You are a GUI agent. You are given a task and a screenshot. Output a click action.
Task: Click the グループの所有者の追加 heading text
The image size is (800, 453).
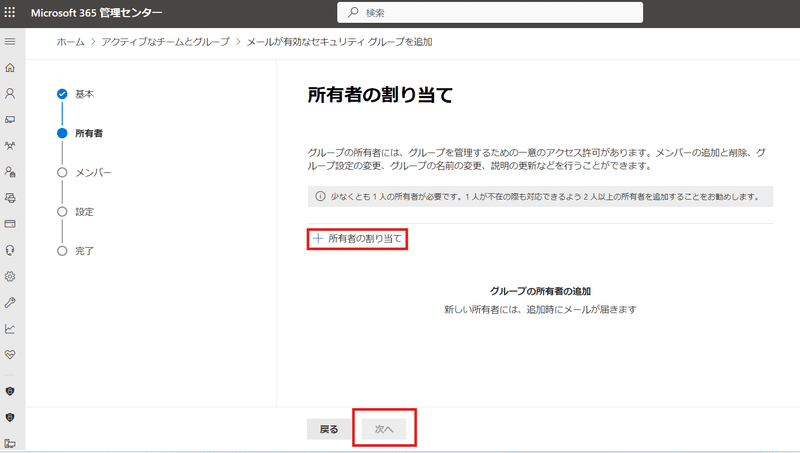pos(540,291)
